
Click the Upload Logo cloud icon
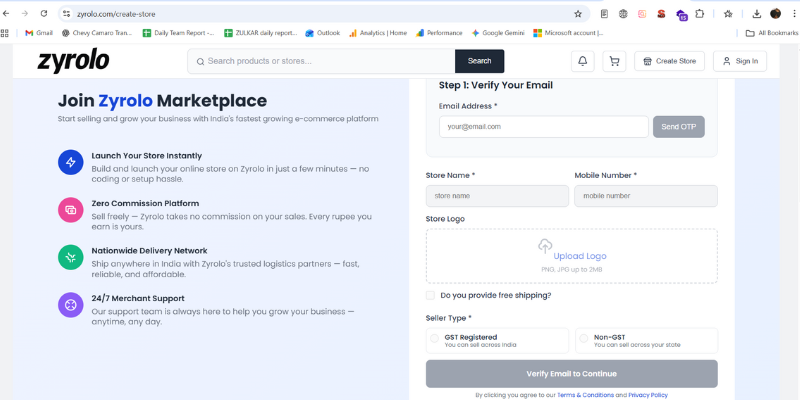click(x=545, y=245)
